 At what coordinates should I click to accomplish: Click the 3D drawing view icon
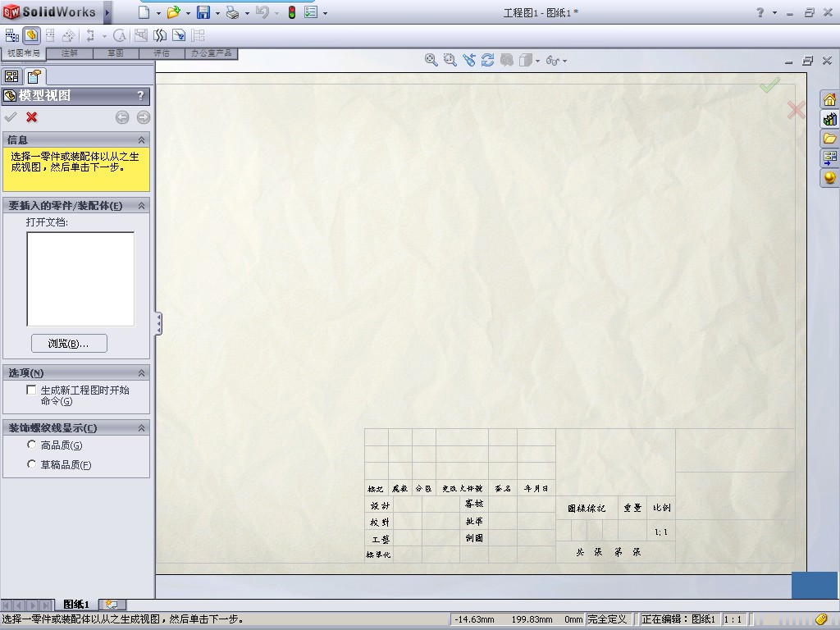[x=507, y=60]
